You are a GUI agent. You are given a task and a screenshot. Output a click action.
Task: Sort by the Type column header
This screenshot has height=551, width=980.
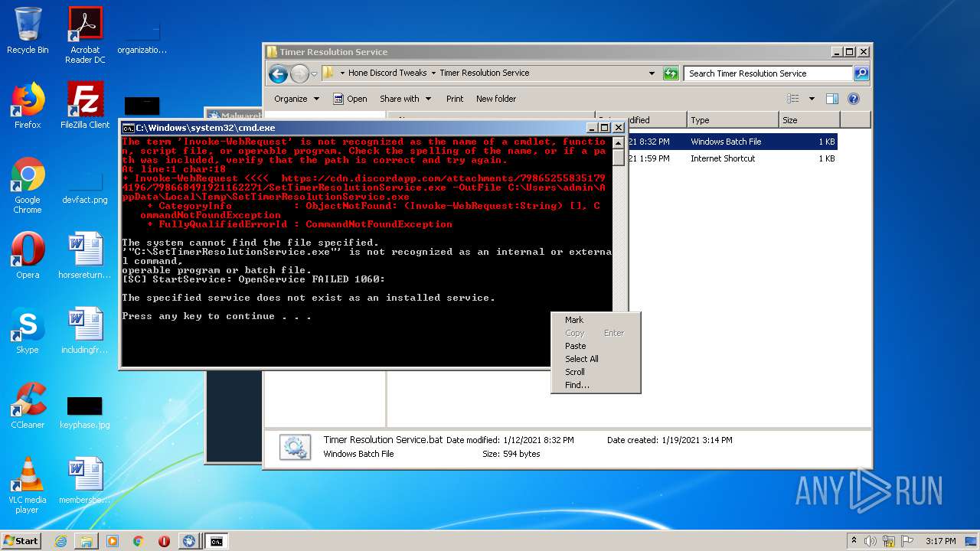pos(732,120)
